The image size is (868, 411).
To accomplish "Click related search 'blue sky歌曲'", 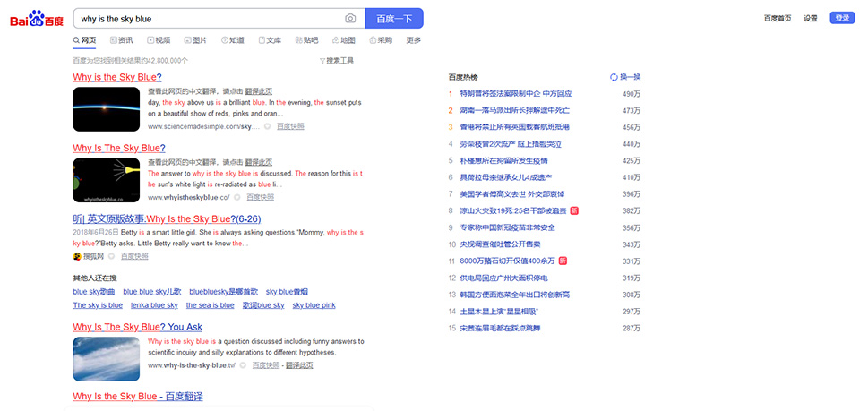I will pyautogui.click(x=94, y=292).
